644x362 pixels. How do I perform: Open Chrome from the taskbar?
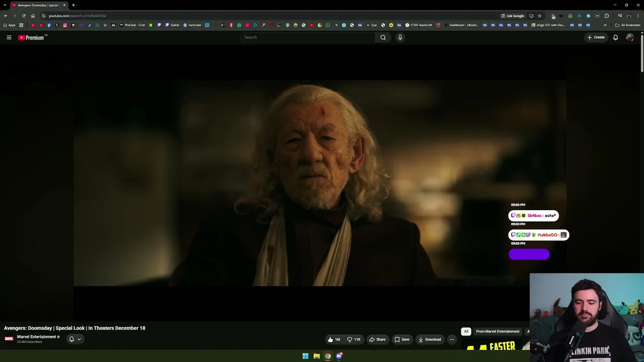pyautogui.click(x=328, y=356)
